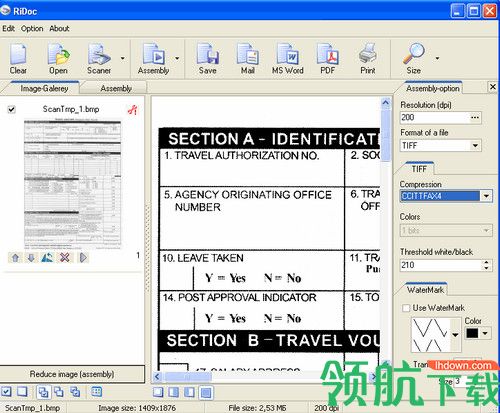This screenshot has width=500, height=413.
Task: Select the full-page layout icon
Action: (x=206, y=393)
